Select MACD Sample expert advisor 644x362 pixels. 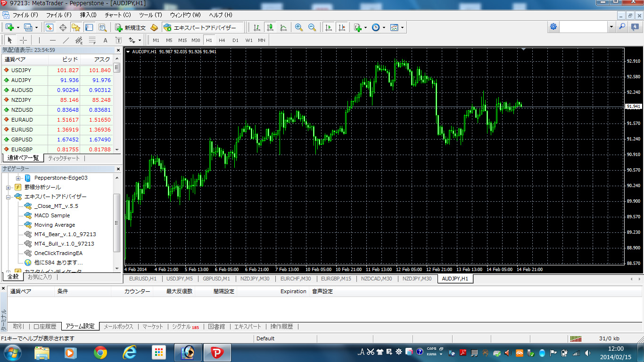52,215
